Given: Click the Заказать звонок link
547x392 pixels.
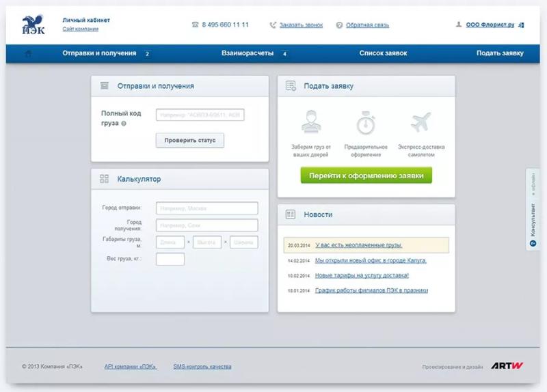Looking at the screenshot, I should pyautogui.click(x=301, y=25).
